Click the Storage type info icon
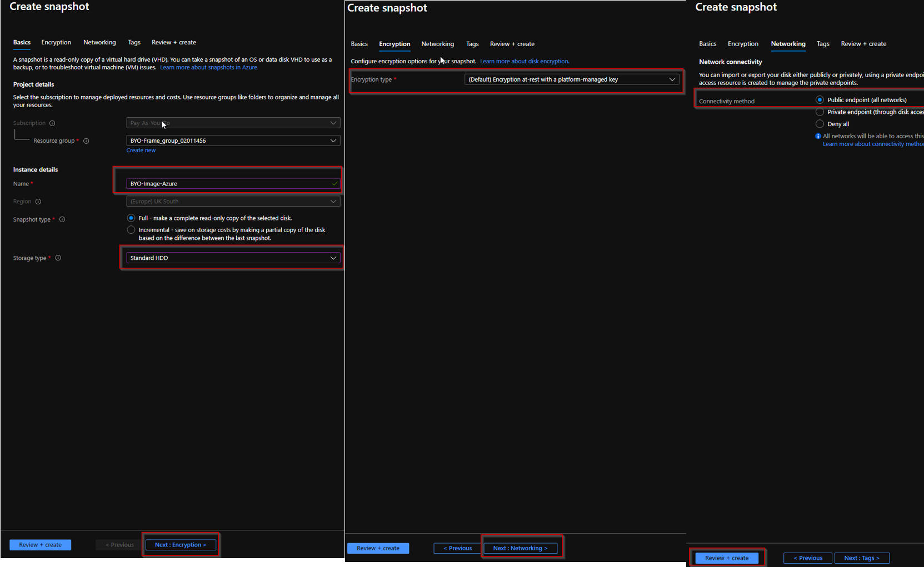Screen dimensions: 924x567 [58, 257]
